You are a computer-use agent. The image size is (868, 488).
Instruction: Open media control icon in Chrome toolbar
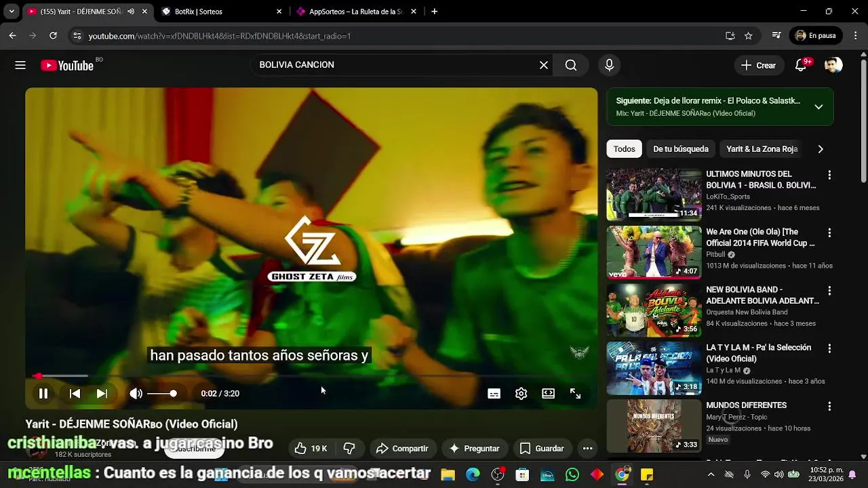pos(777,35)
